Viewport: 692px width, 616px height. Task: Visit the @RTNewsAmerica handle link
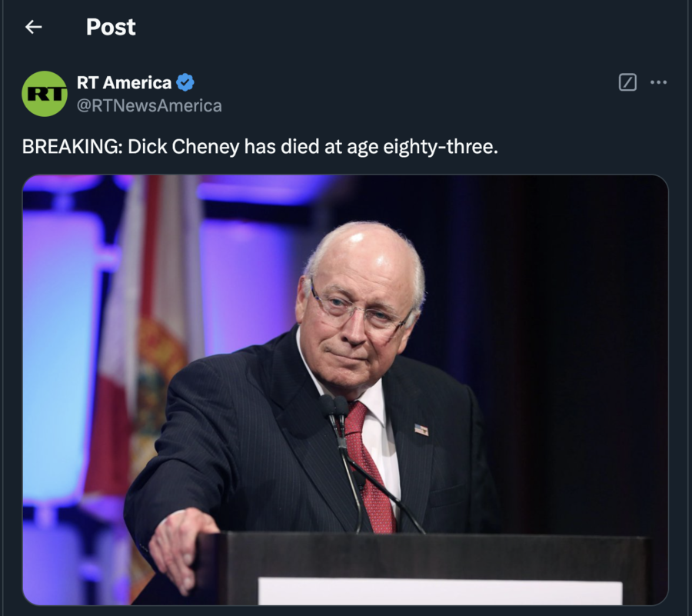[x=149, y=106]
